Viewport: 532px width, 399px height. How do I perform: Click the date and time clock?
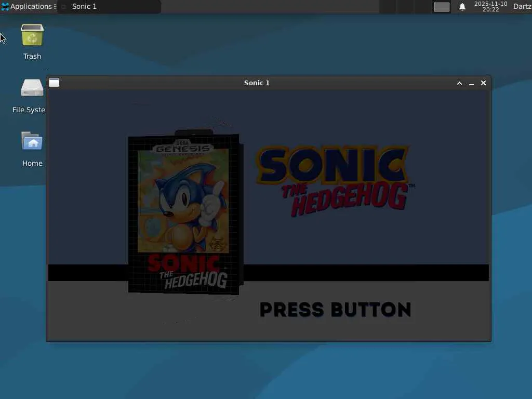click(490, 6)
